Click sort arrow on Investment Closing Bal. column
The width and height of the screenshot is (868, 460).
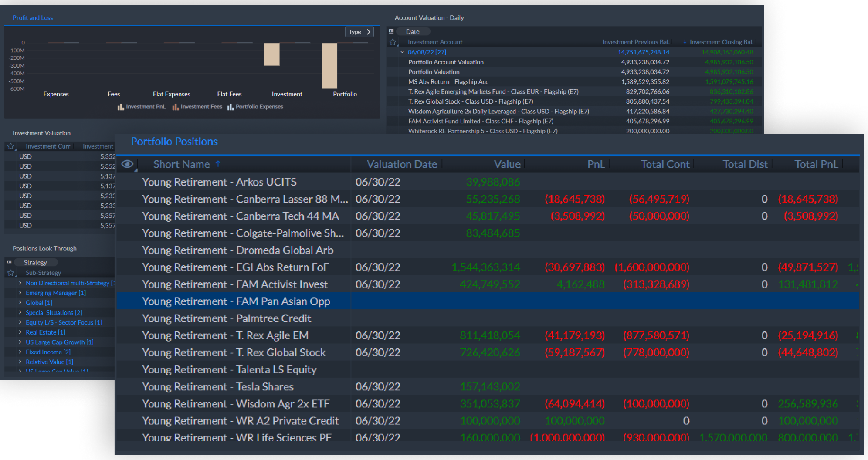pos(685,42)
